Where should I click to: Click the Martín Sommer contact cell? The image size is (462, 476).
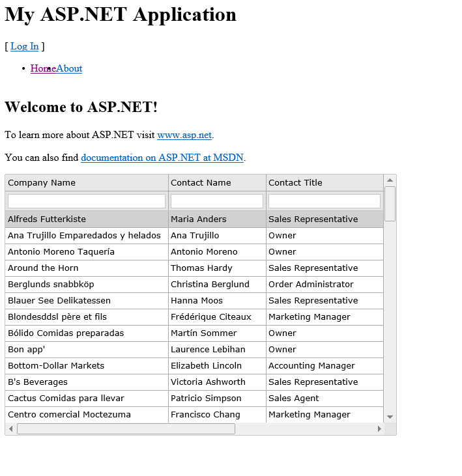click(217, 333)
